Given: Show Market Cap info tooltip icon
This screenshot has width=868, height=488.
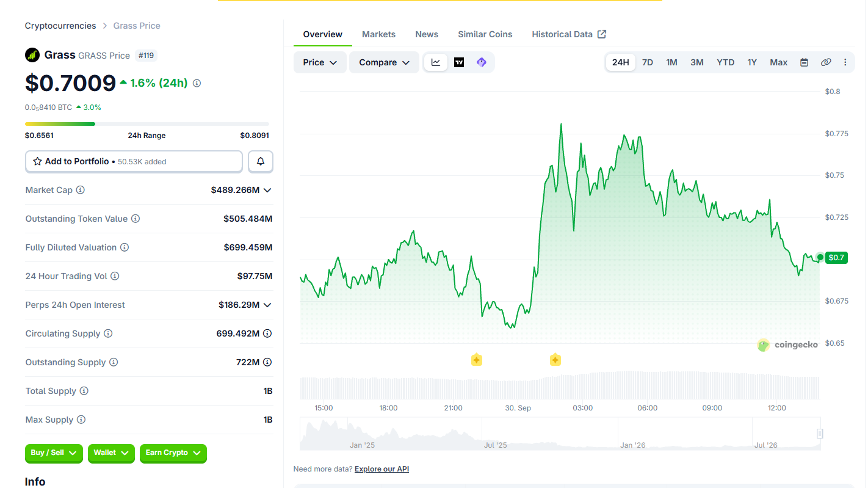Looking at the screenshot, I should click(x=80, y=190).
